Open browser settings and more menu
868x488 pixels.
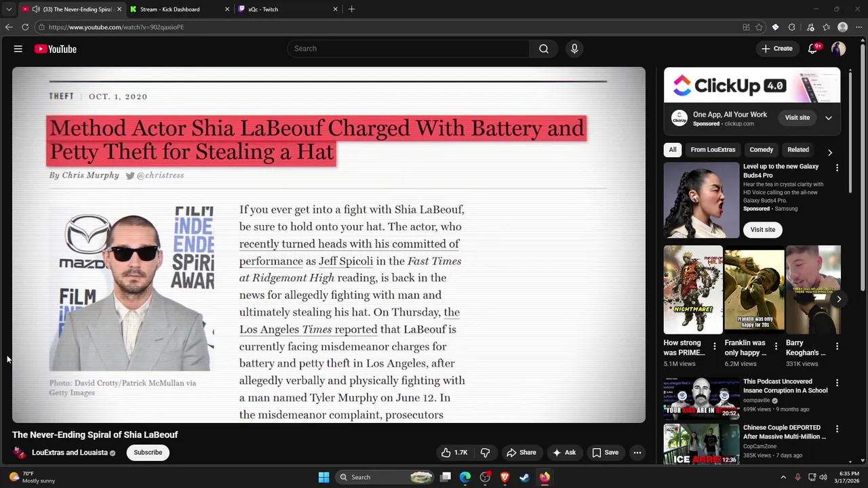[x=859, y=27]
